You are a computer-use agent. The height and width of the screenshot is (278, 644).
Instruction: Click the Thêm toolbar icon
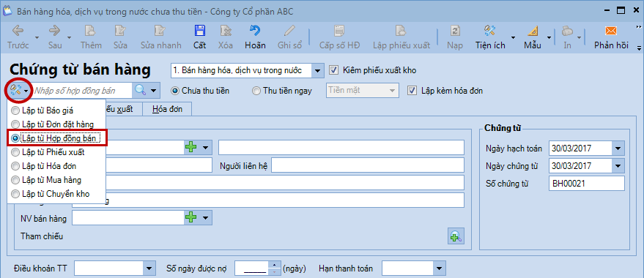[91, 31]
